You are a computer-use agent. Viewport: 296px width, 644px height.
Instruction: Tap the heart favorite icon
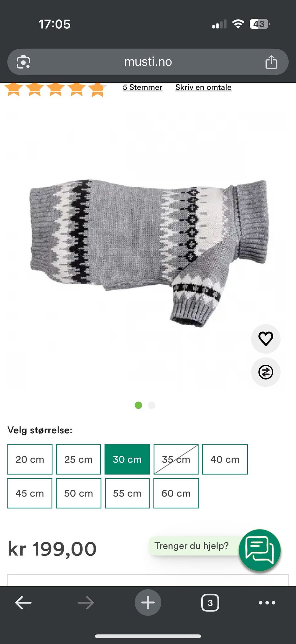tap(265, 339)
